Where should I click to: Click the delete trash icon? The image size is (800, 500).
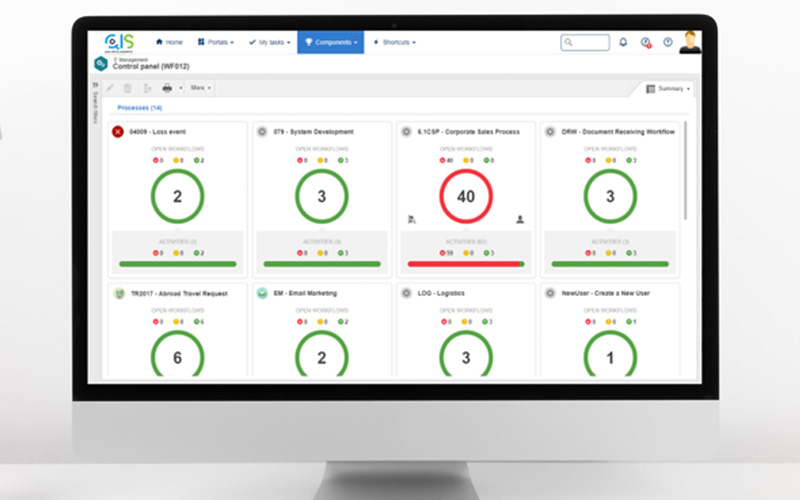pos(127,88)
